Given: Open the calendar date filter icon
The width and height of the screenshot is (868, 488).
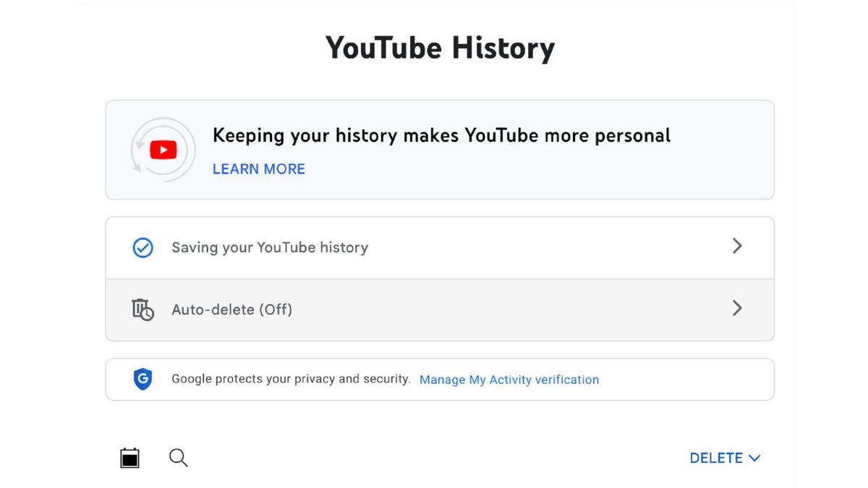Looking at the screenshot, I should [x=130, y=458].
